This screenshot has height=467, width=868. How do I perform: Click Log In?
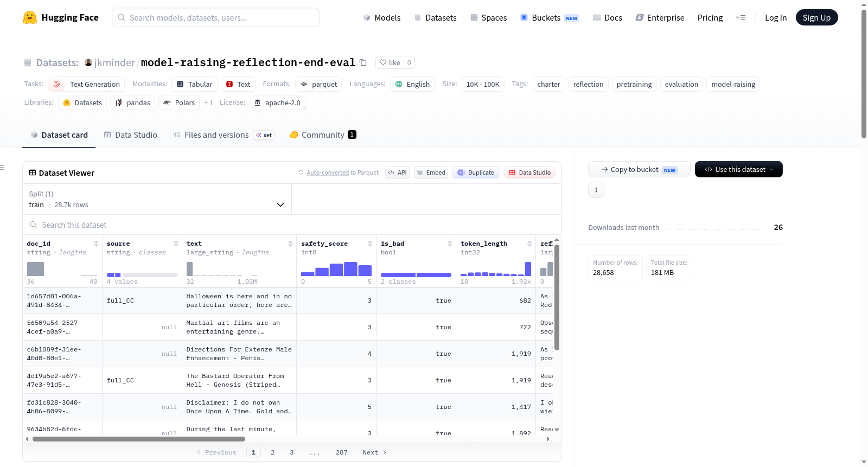pos(776,17)
